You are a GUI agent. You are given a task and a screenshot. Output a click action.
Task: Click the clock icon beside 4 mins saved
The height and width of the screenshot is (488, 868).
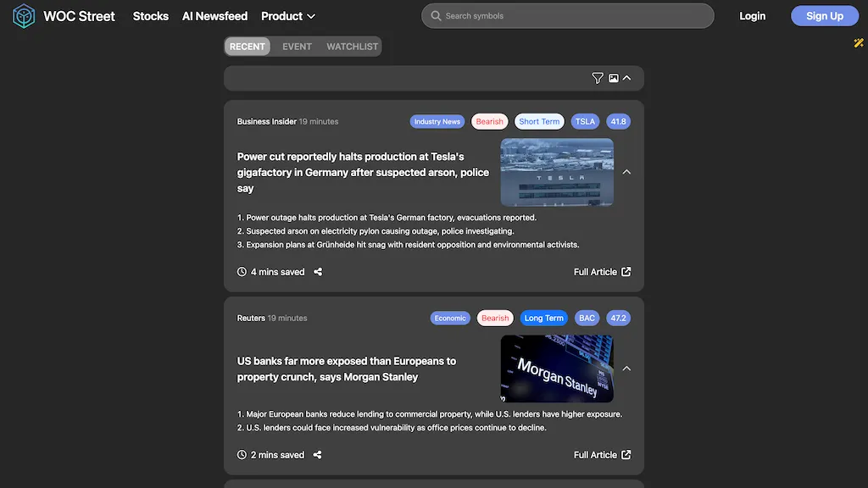coord(242,272)
